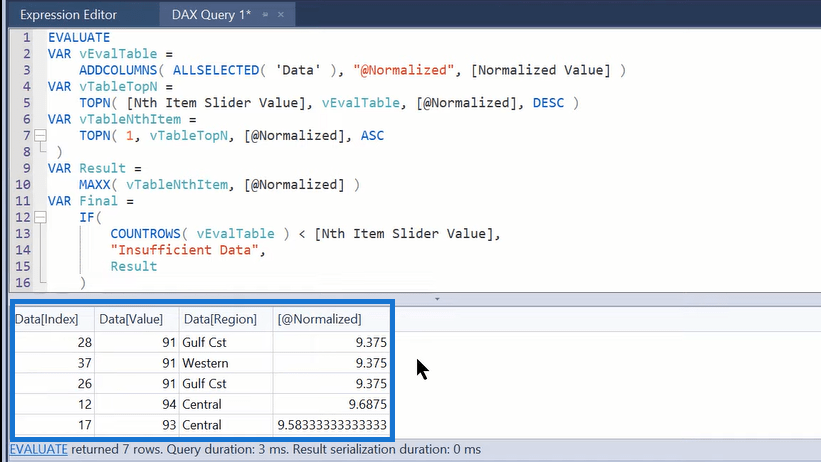Select the index 17 cell
The height and width of the screenshot is (462, 821).
pyautogui.click(x=54, y=425)
